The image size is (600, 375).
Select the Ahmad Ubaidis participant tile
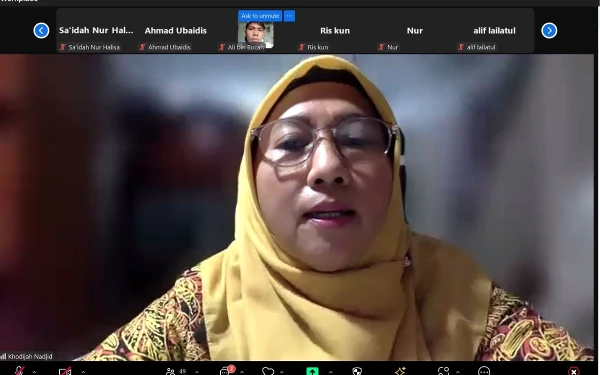[176, 31]
